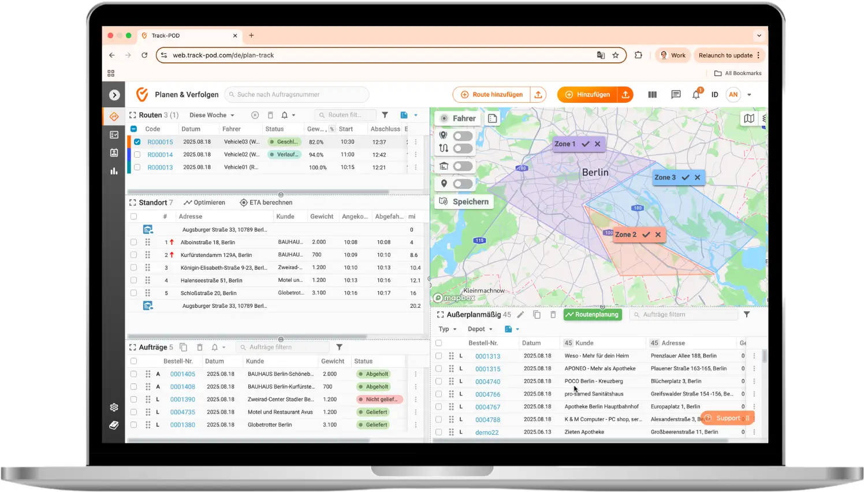Click the Routen filter input field
The width and height of the screenshot is (868, 492).
pyautogui.click(x=345, y=115)
